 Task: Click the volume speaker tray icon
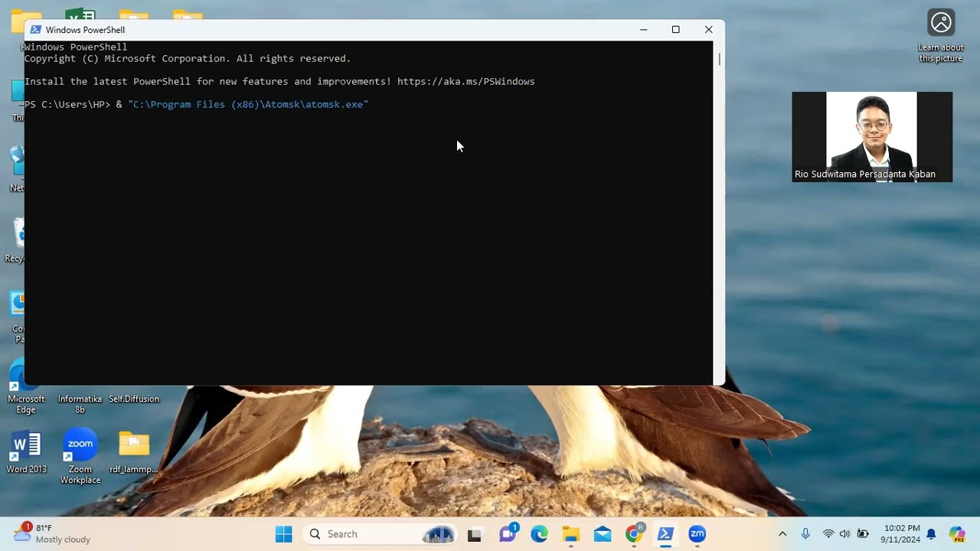(x=844, y=534)
